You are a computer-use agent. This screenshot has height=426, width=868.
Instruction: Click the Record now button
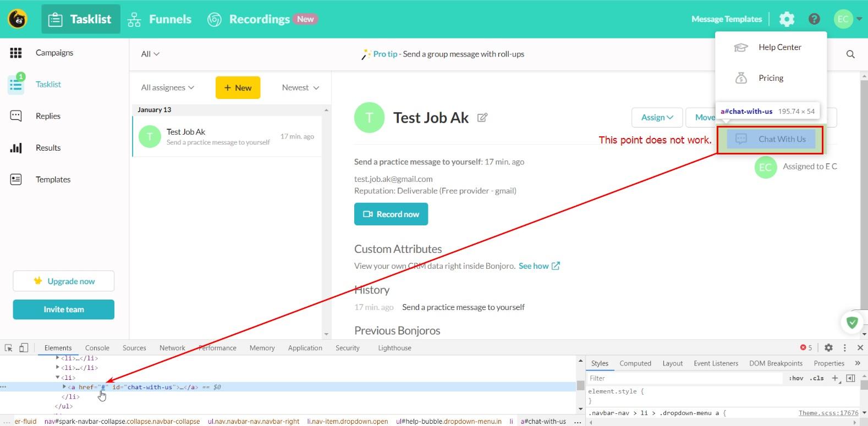[x=391, y=214]
